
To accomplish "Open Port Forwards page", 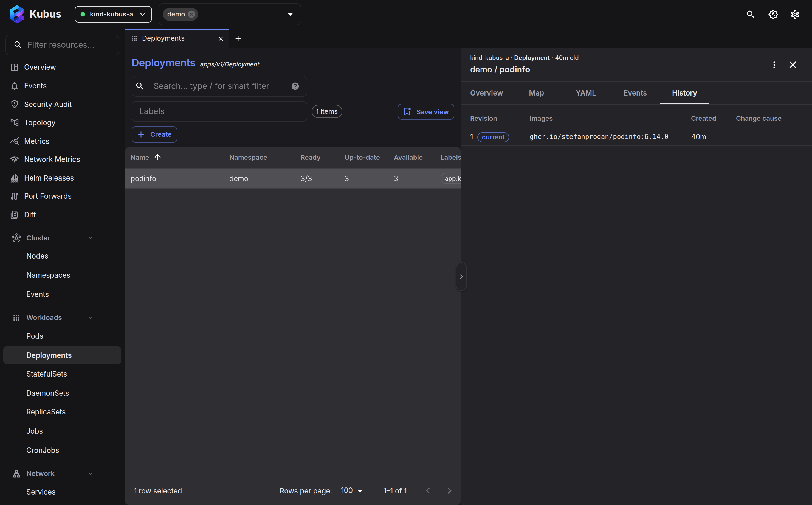I will pyautogui.click(x=62, y=196).
